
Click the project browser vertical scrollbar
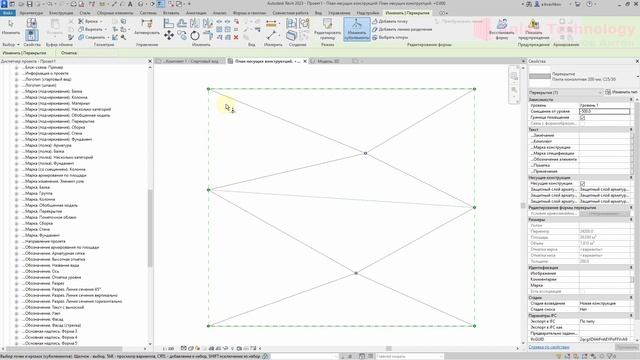150,228
